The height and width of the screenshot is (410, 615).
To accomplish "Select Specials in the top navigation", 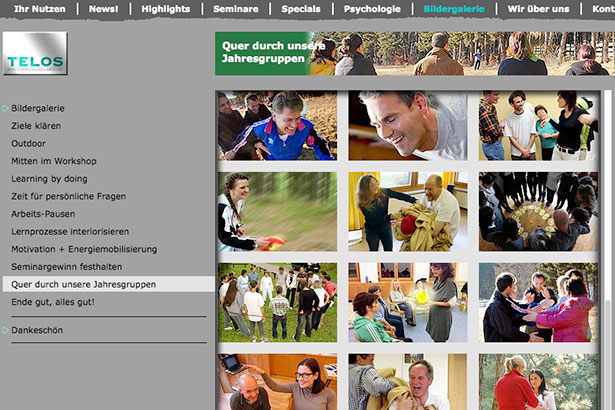I will pos(301,9).
